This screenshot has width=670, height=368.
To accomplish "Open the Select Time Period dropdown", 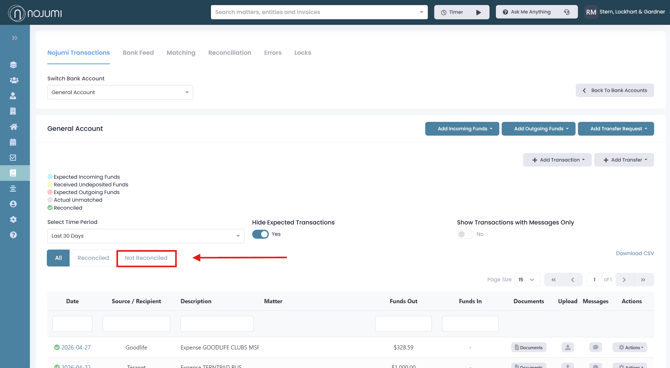I will (x=146, y=236).
